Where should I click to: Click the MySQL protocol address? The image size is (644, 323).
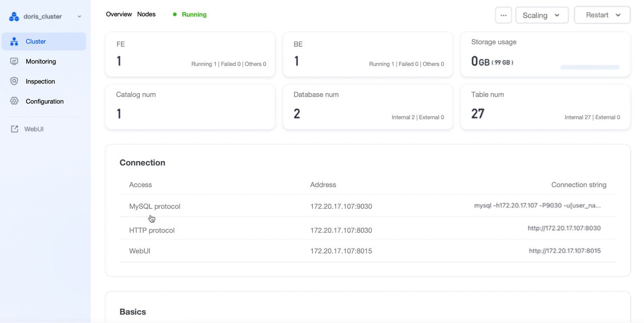[341, 206]
